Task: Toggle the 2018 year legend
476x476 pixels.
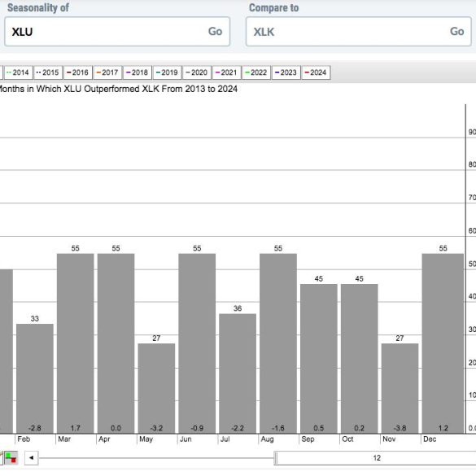Action: tap(138, 72)
